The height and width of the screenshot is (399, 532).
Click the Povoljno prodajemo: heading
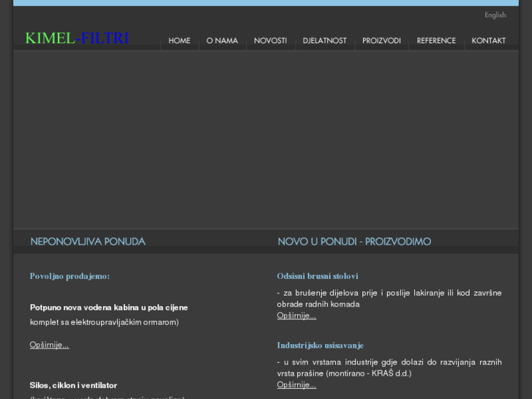[70, 276]
